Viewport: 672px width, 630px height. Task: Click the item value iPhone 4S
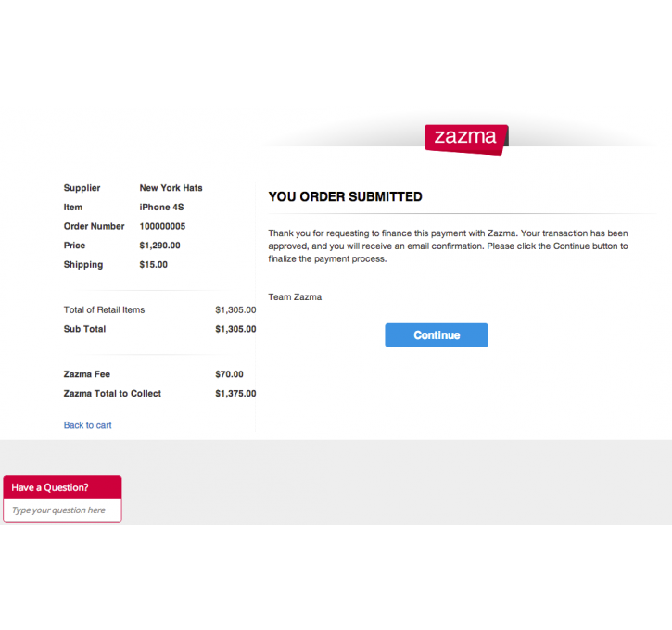click(161, 208)
